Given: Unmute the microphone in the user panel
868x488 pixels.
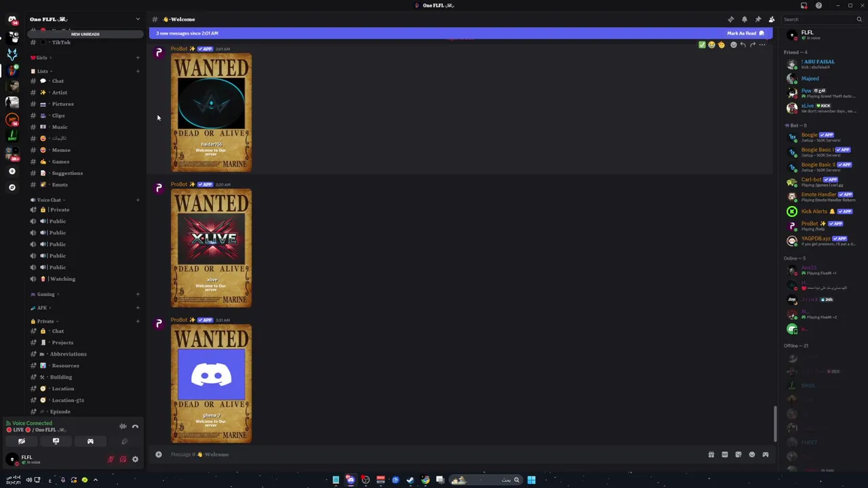Looking at the screenshot, I should click(x=111, y=460).
